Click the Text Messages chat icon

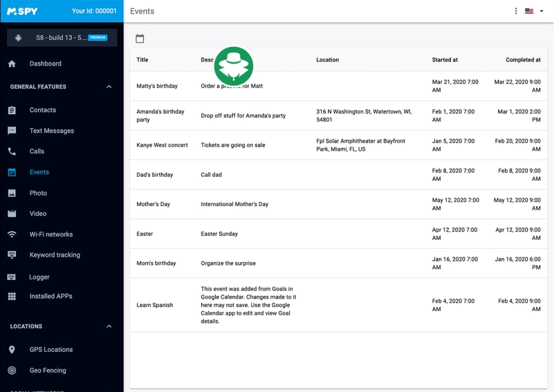tap(12, 130)
